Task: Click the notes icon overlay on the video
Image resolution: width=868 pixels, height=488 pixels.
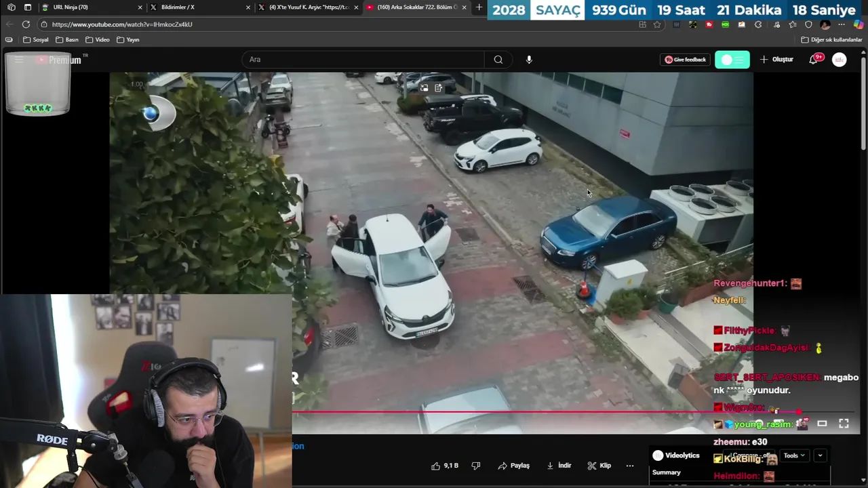Action: tap(439, 87)
